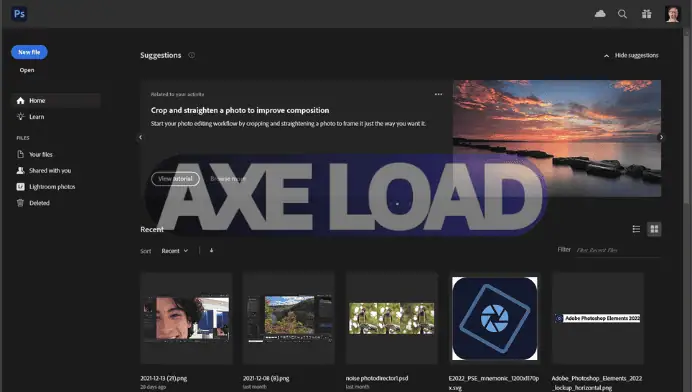This screenshot has height=392, width=692.
Task: Open the three-dot menu on suggestion card
Action: (438, 94)
